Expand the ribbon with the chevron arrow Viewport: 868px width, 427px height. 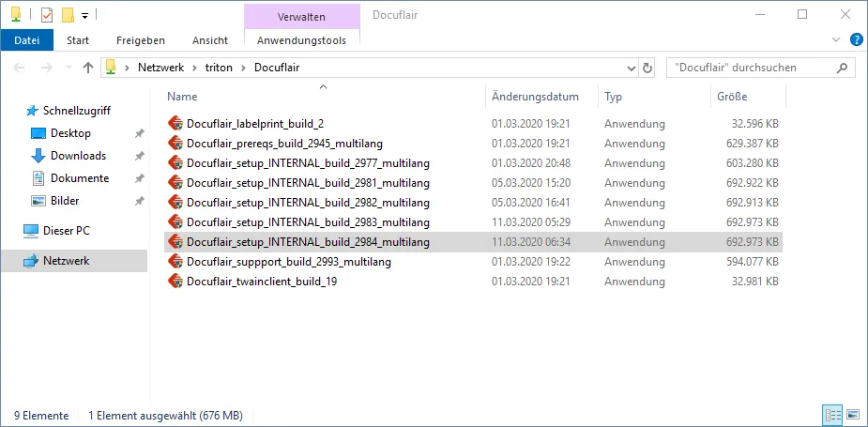837,40
